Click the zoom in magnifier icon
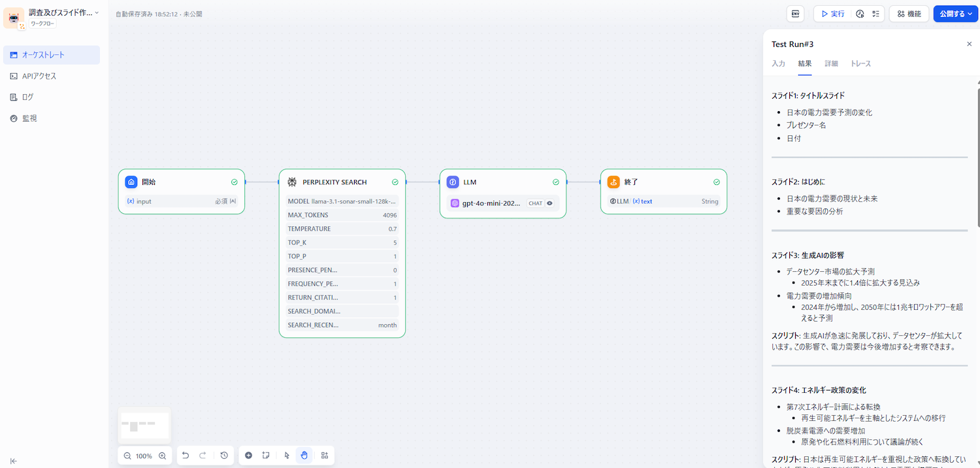The height and width of the screenshot is (468, 980). click(x=162, y=456)
